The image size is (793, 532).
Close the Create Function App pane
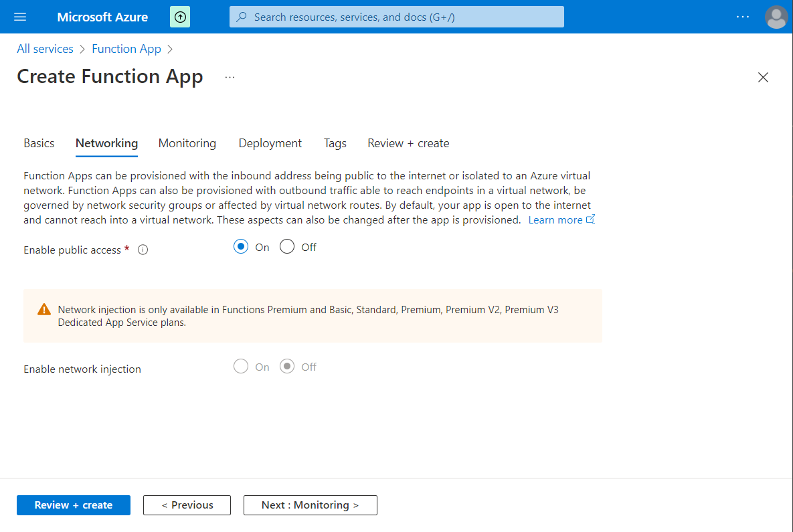[x=763, y=77]
